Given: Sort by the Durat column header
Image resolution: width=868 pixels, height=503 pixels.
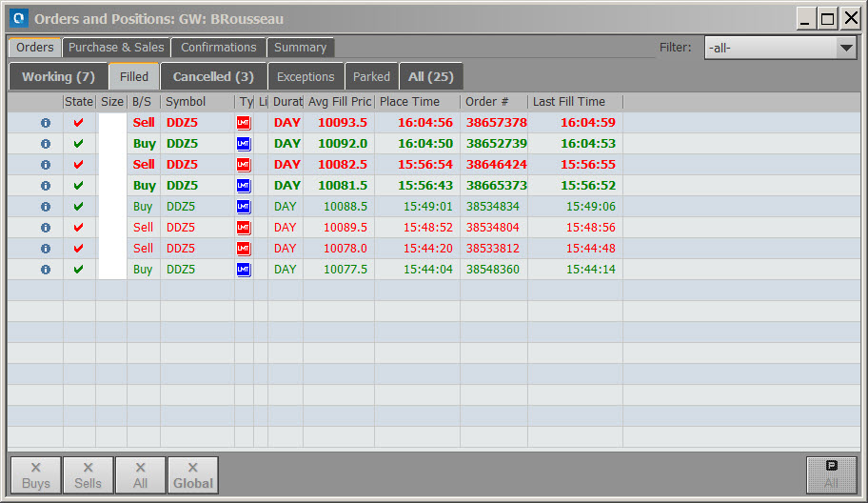Looking at the screenshot, I should click(x=286, y=102).
